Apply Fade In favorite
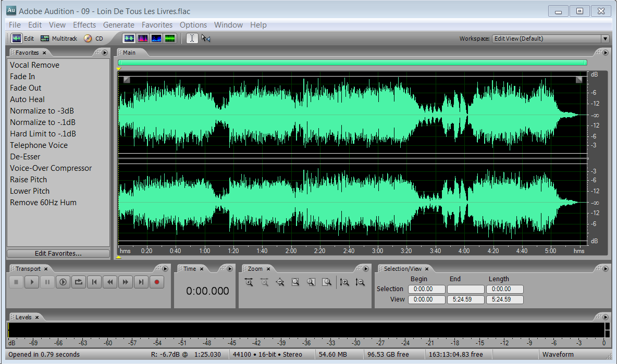This screenshot has width=617, height=364. pos(22,76)
